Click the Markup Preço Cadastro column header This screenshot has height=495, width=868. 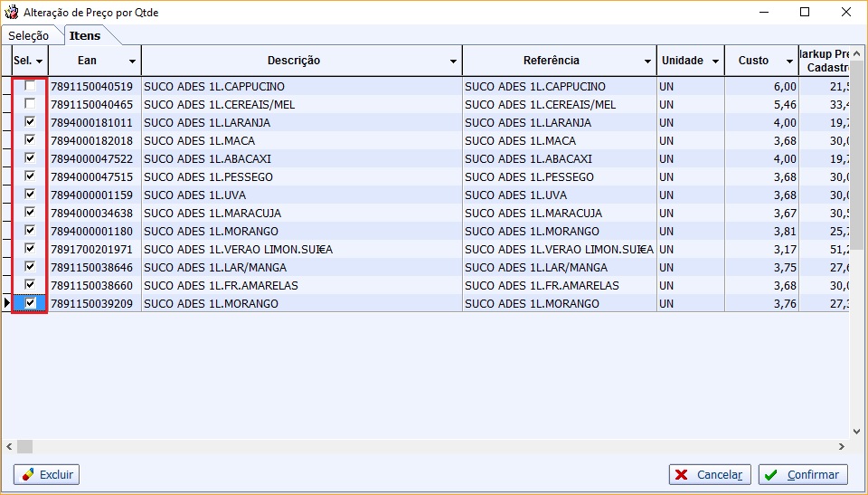(825, 61)
